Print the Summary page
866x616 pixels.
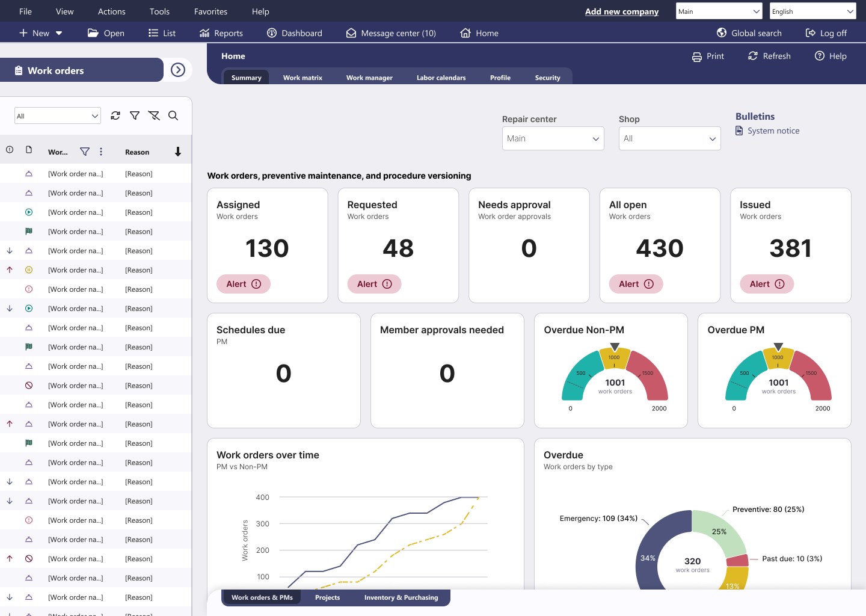(708, 56)
